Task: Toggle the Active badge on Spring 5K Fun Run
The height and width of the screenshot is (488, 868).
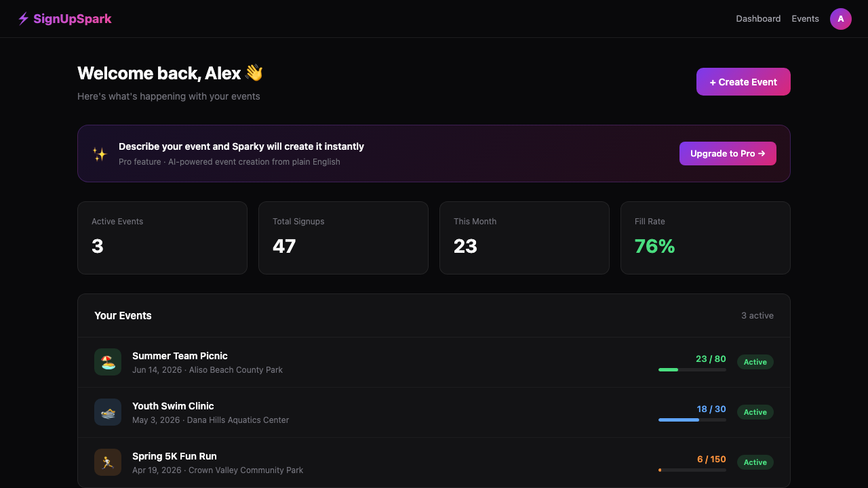Action: coord(755,462)
